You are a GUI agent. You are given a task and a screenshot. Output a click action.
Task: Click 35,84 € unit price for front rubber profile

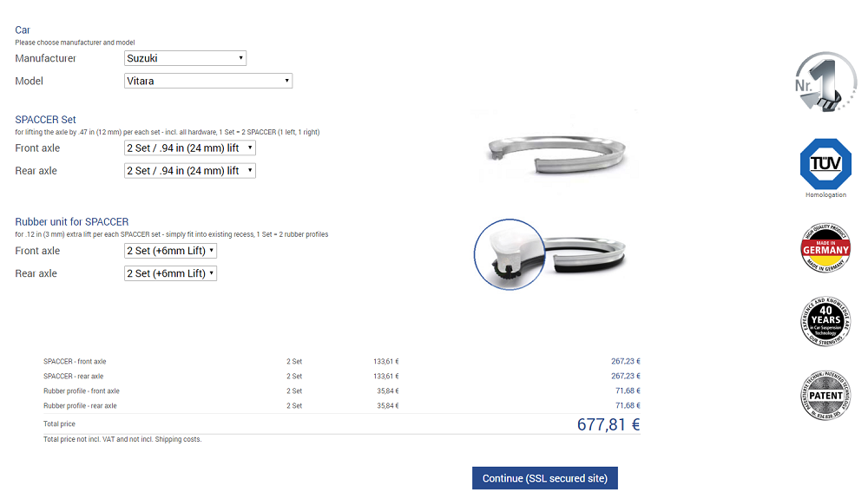coord(387,391)
